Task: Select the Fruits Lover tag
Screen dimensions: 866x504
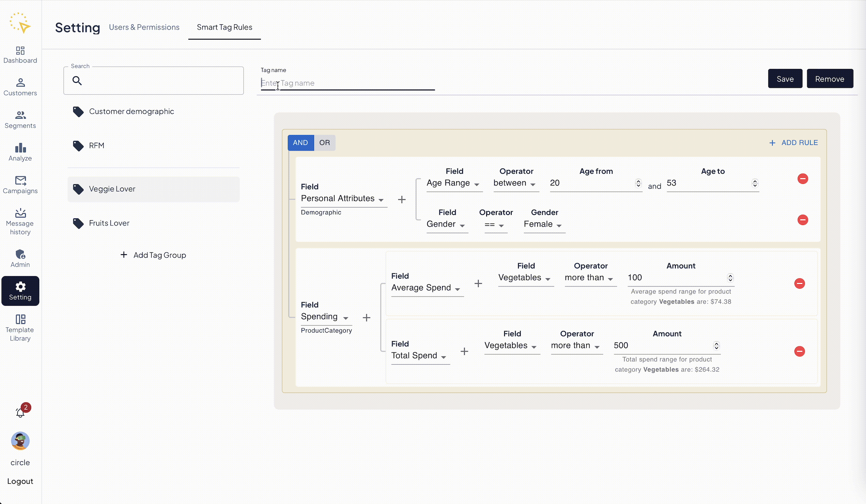Action: pyautogui.click(x=109, y=223)
